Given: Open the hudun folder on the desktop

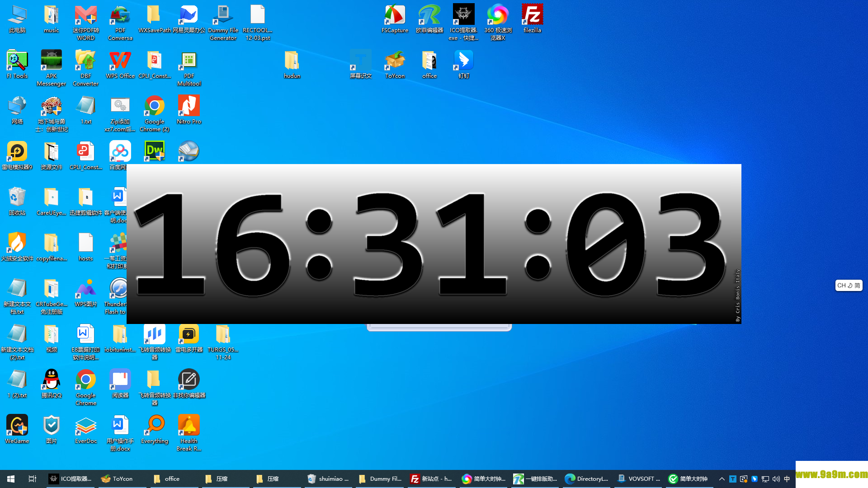Looking at the screenshot, I should (292, 65).
